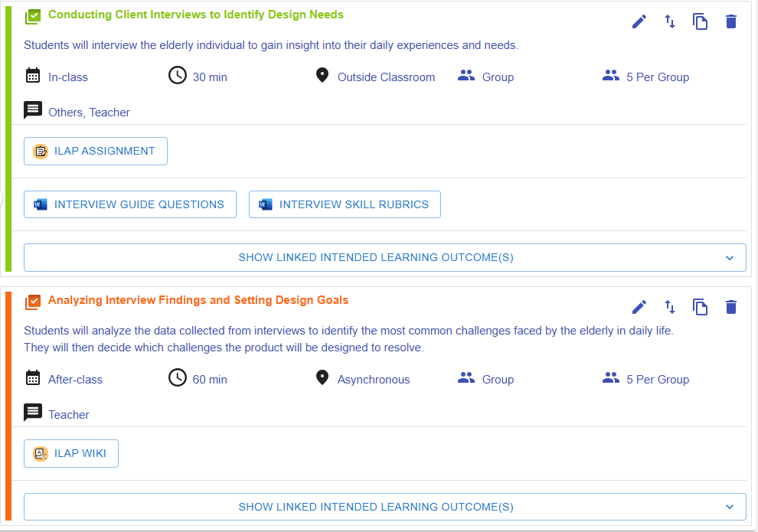Duplicate the Conducting Client Interviews task
Image resolution: width=758 pixels, height=532 pixels.
coord(701,21)
